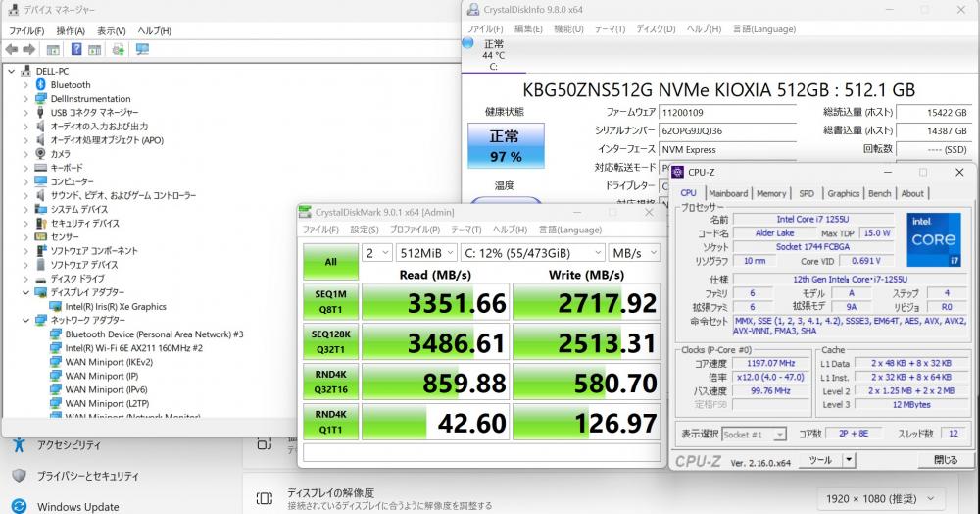980x514 pixels.
Task: Open the MB/s unit dropdown
Action: click(x=634, y=253)
